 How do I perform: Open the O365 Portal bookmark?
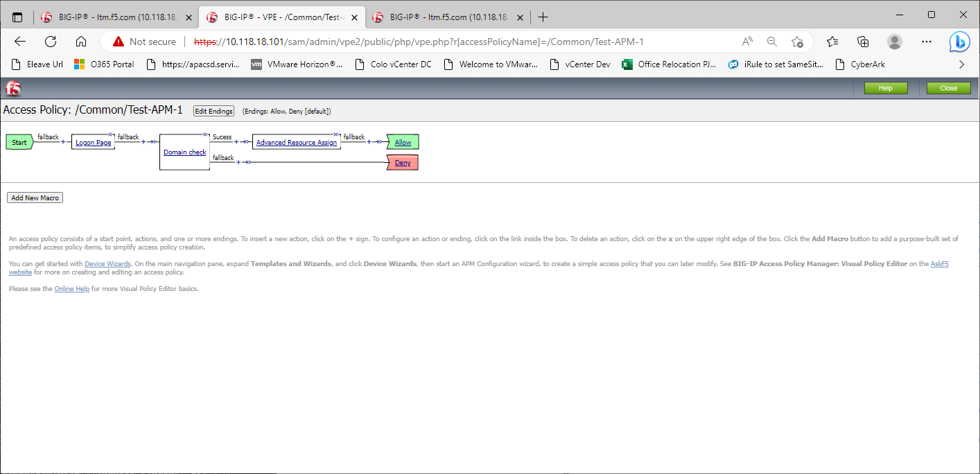(105, 64)
